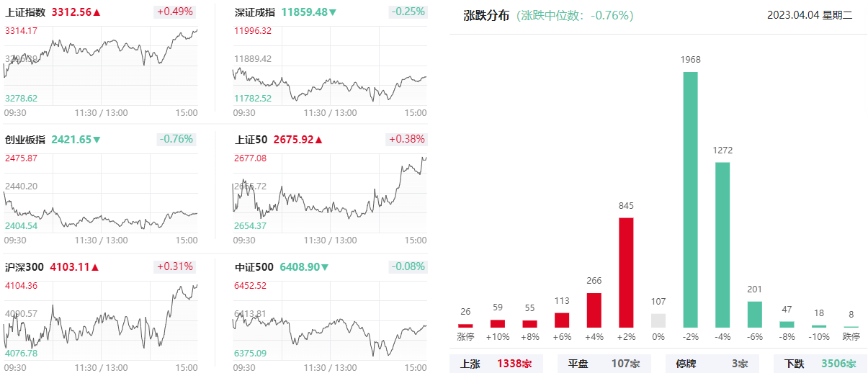
Task: Click the gray 0% flat bar
Action: click(658, 320)
